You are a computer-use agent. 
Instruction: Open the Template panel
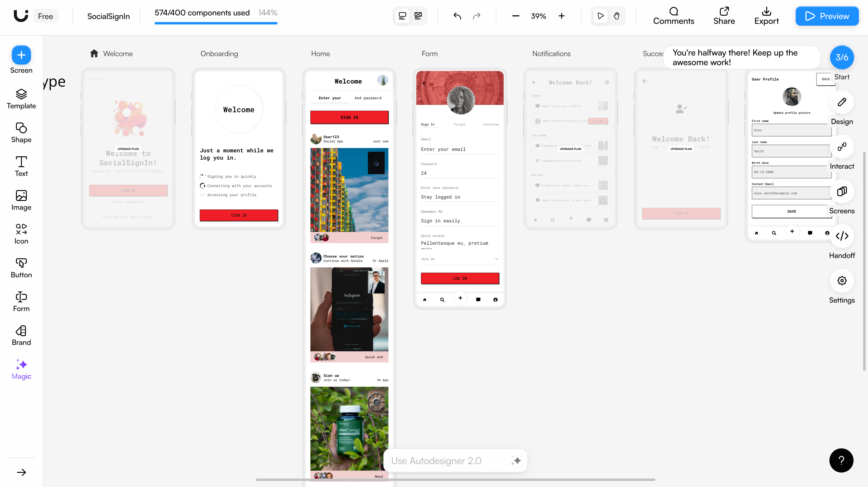(x=21, y=99)
